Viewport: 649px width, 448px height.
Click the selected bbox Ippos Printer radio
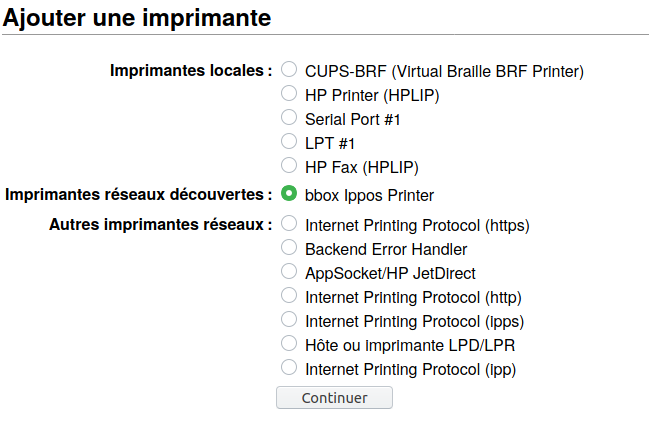pyautogui.click(x=289, y=193)
